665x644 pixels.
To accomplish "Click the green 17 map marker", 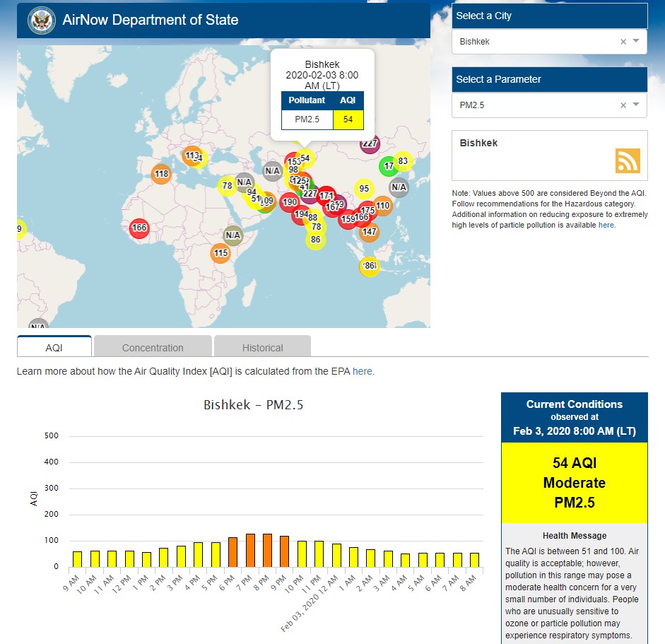I will pos(388,167).
